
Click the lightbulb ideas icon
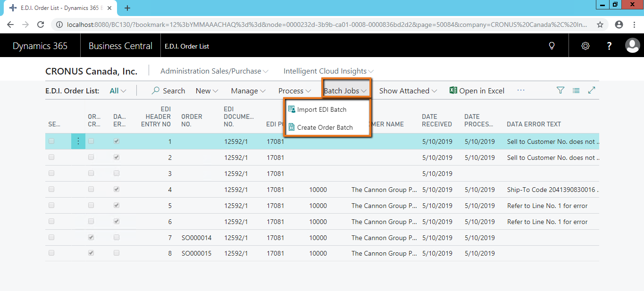coord(551,46)
